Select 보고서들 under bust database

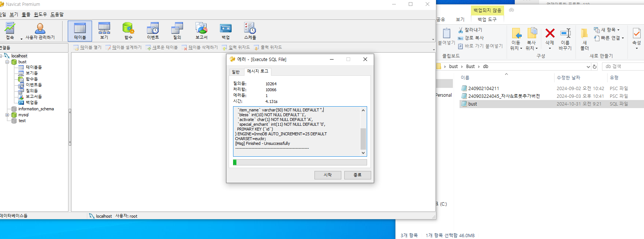pos(34,97)
